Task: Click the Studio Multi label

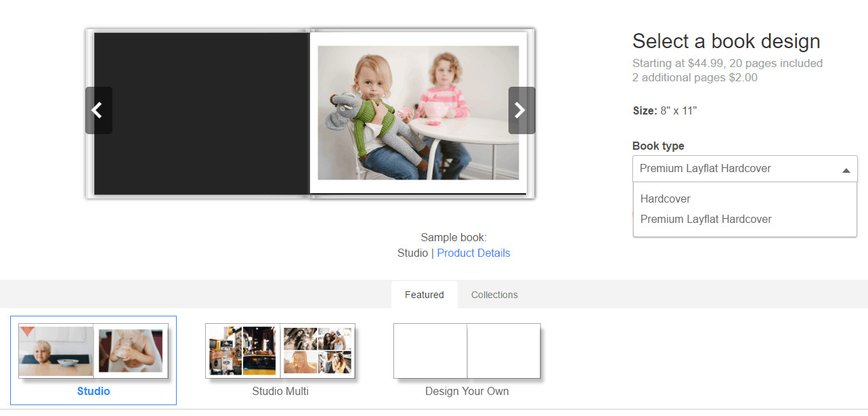Action: pos(280,392)
